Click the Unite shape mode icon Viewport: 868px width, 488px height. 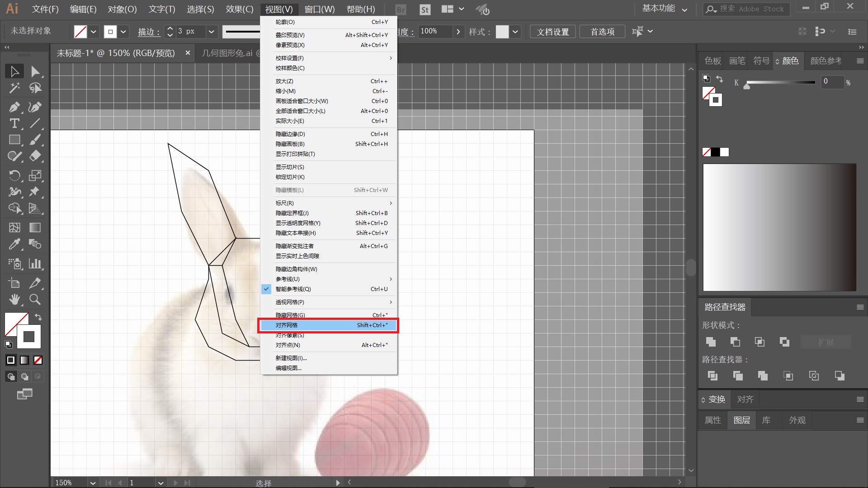pyautogui.click(x=711, y=342)
